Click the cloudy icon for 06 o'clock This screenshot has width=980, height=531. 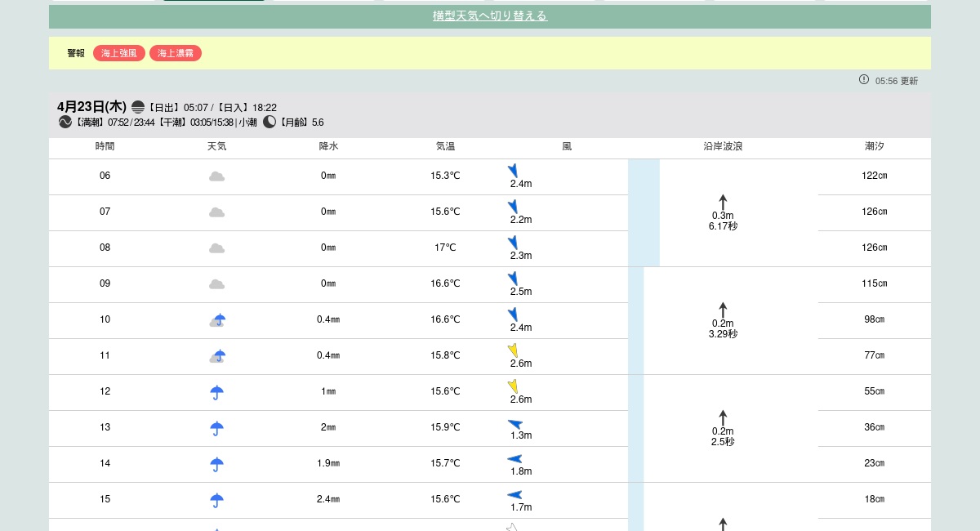pos(216,176)
